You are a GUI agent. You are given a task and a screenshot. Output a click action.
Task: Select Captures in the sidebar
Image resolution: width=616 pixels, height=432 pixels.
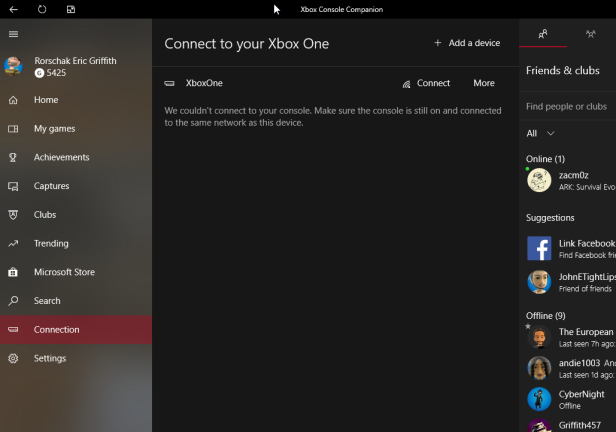pos(51,186)
